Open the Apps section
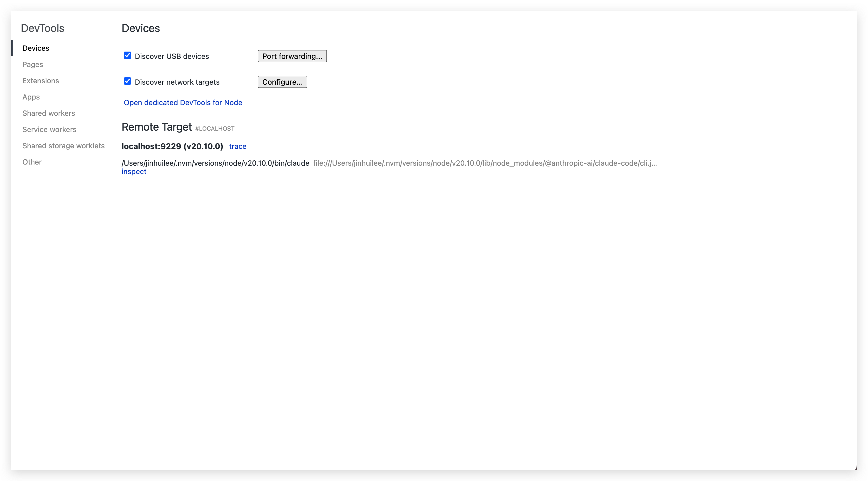Viewport: 868px width, 481px height. tap(31, 97)
